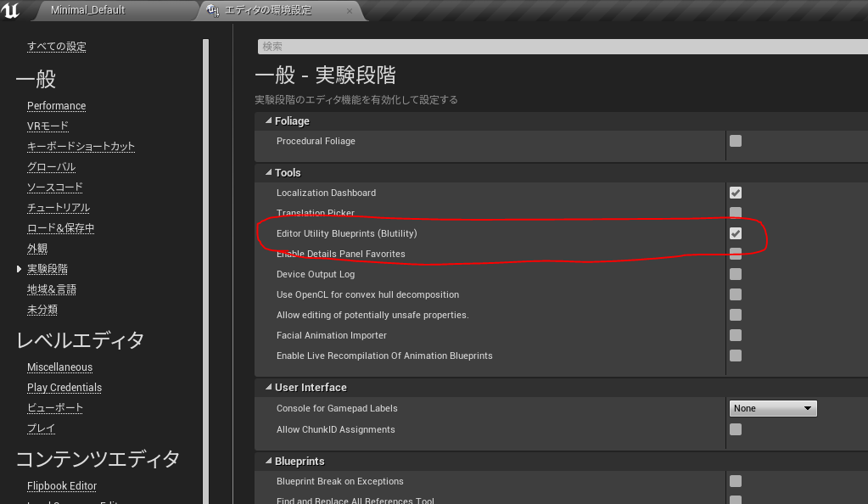The height and width of the screenshot is (504, 868).
Task: Open Play Credentials settings
Action: 64,388
